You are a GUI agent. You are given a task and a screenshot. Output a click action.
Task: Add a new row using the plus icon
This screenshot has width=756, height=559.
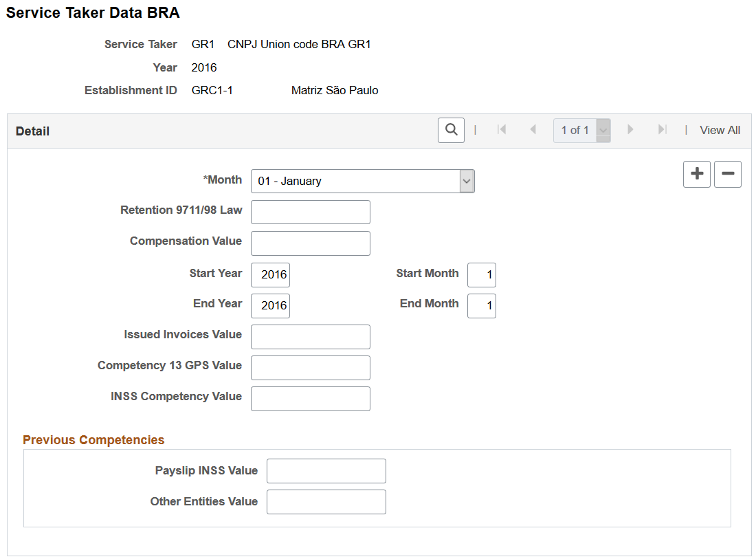pos(696,174)
